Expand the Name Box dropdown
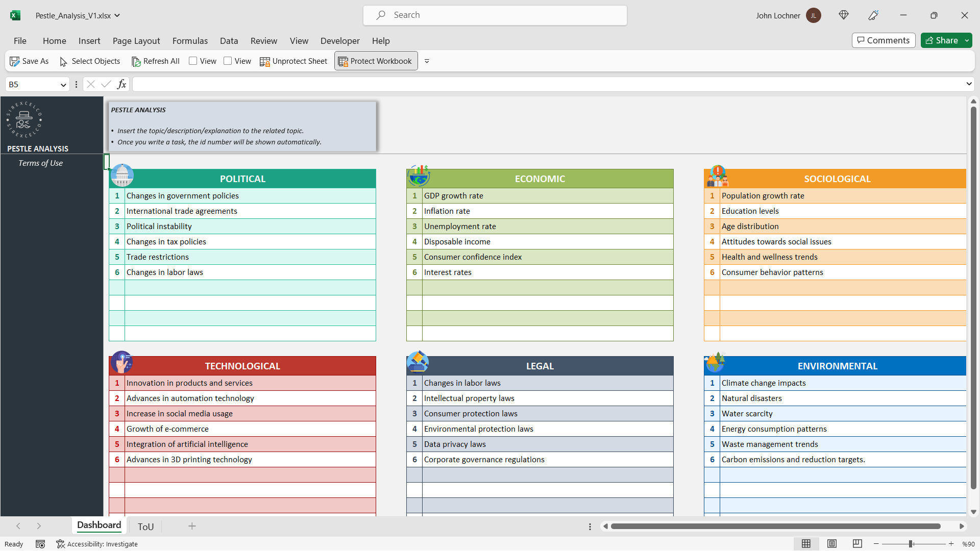The height and width of the screenshot is (551, 980). (x=63, y=85)
